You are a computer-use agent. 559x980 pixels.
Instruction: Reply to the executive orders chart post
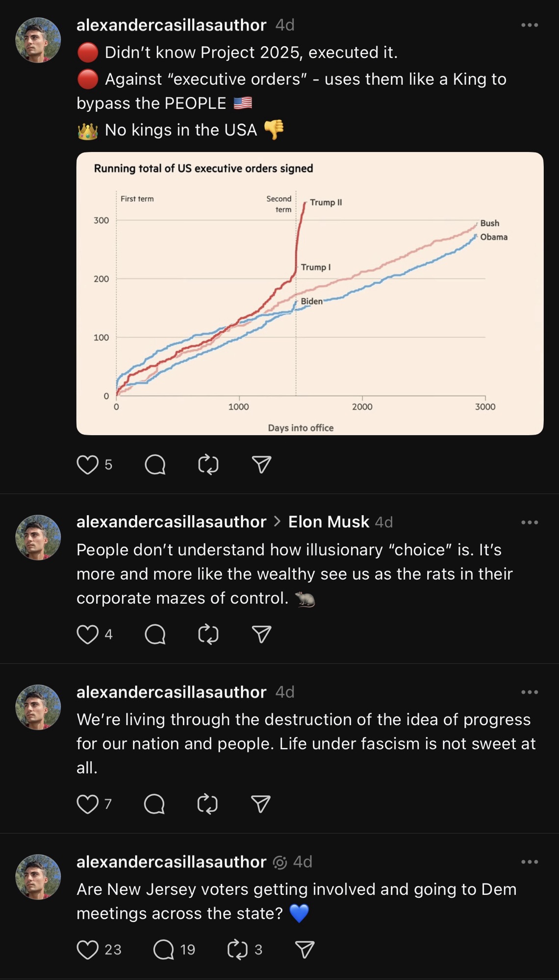click(x=155, y=465)
